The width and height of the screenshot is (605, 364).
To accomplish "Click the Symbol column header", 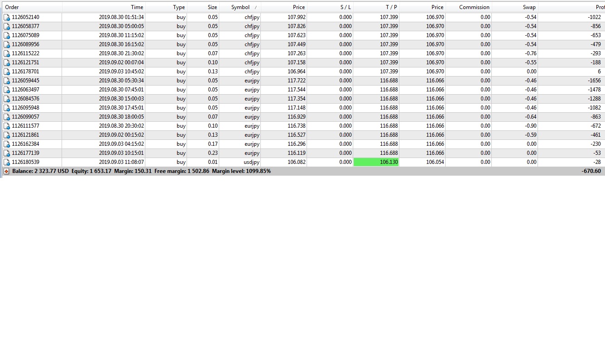I will tap(240, 7).
